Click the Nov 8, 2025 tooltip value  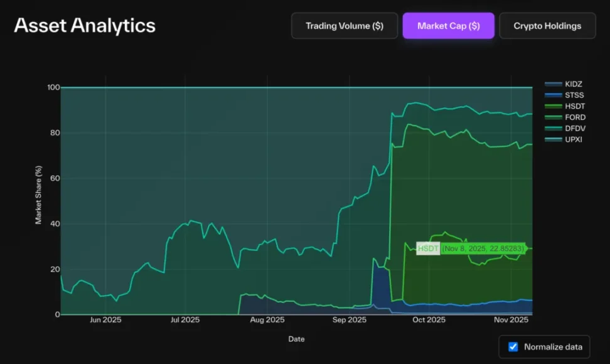[483, 249]
